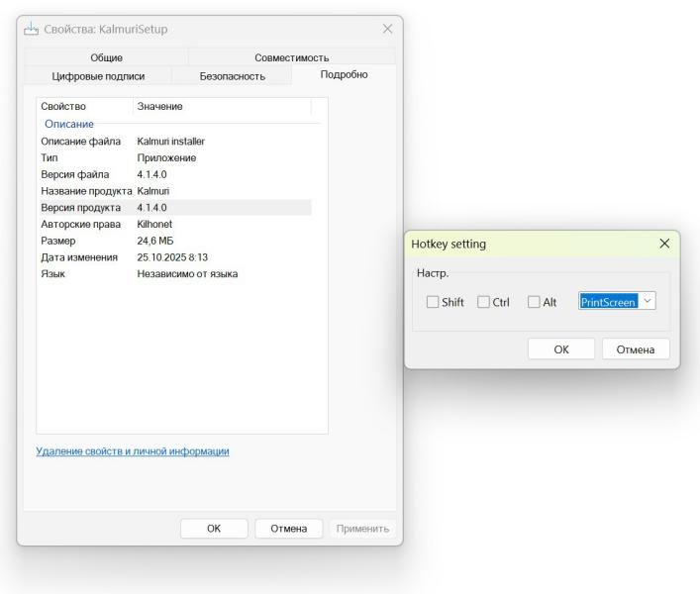Click OK in the properties window

tap(213, 529)
